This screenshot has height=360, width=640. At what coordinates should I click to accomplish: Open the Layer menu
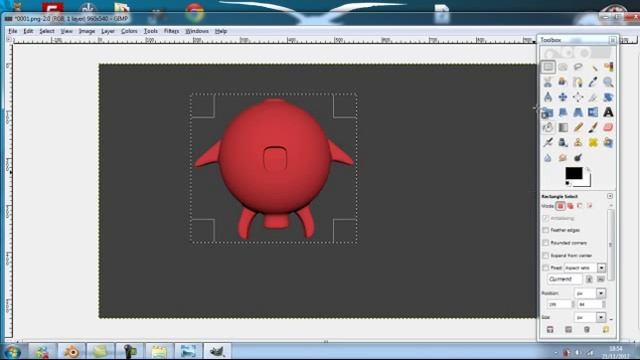(108, 31)
